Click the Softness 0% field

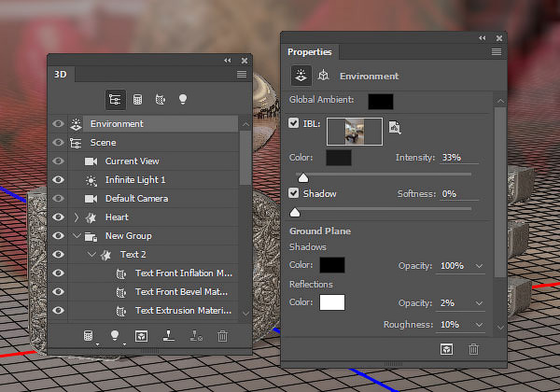coord(459,194)
